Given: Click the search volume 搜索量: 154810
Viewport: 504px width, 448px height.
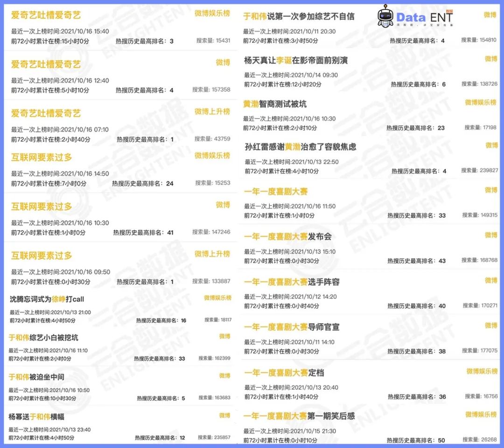Looking at the screenshot, I should [479, 40].
